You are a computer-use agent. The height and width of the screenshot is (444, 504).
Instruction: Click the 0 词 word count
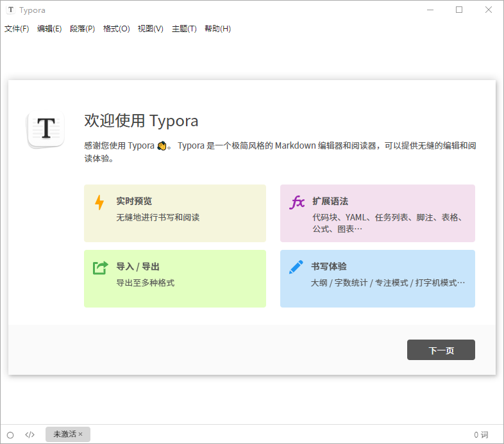coord(481,434)
